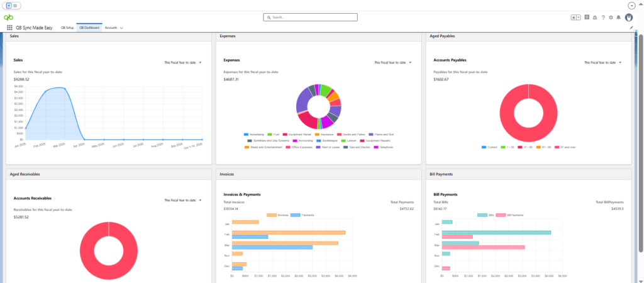Click the edit page pencil icon
The width and height of the screenshot is (644, 283).
point(631,28)
